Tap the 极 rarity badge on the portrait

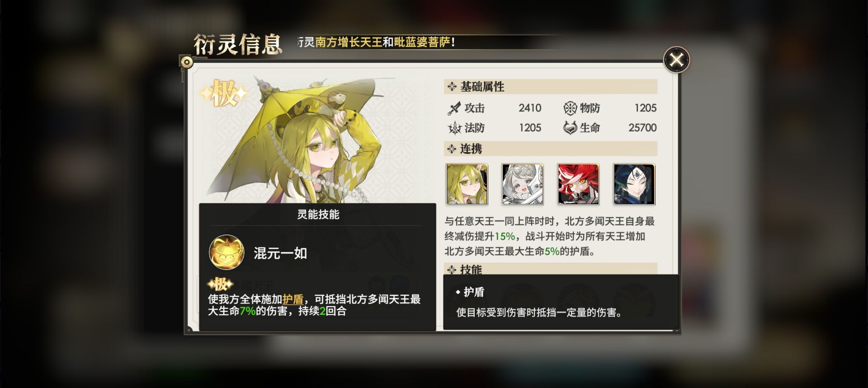tap(224, 93)
